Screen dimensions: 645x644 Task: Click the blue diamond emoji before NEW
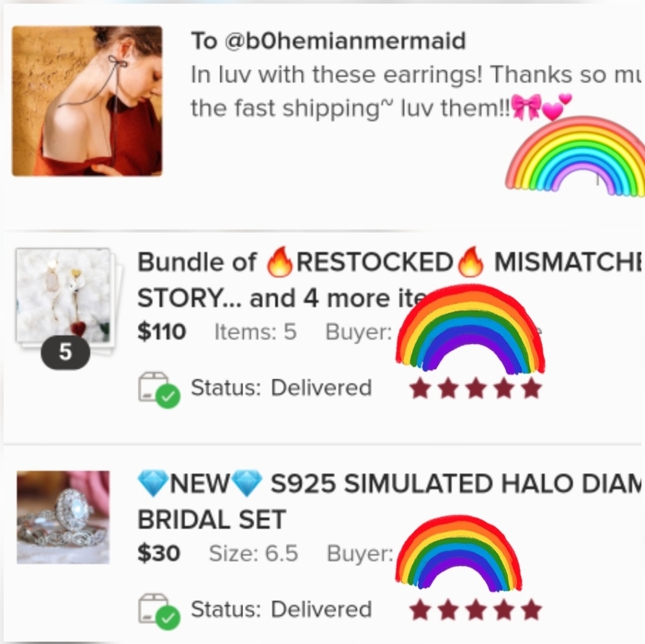[153, 483]
